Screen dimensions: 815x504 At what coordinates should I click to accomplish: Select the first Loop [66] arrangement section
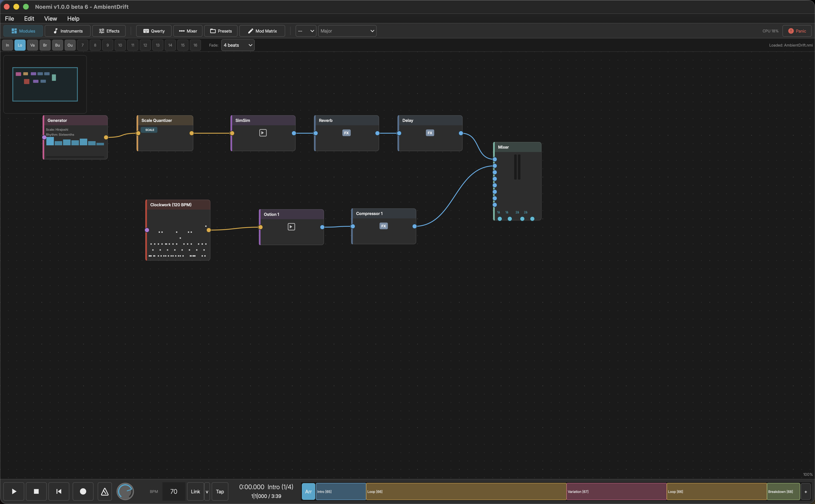point(466,491)
